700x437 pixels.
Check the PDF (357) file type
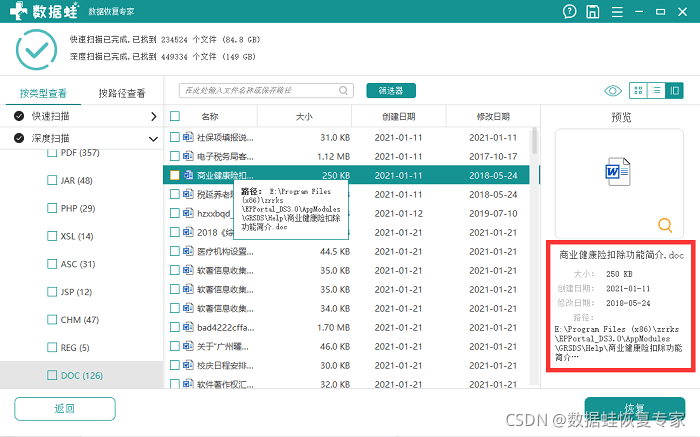pos(52,153)
